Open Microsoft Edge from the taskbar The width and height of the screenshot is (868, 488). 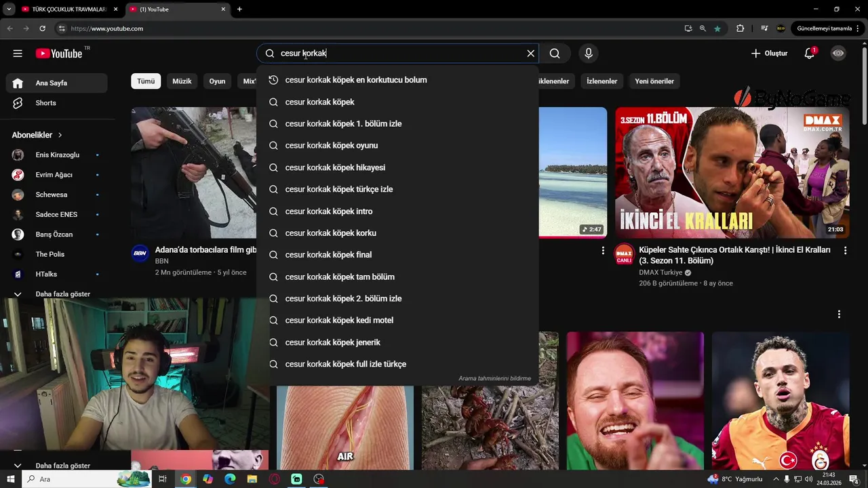[230, 479]
